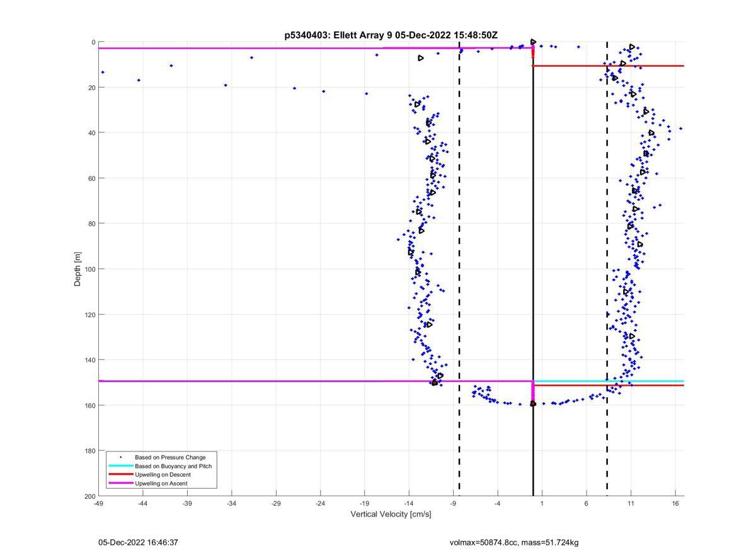Click the x-axis tick label '-29'

pos(275,503)
